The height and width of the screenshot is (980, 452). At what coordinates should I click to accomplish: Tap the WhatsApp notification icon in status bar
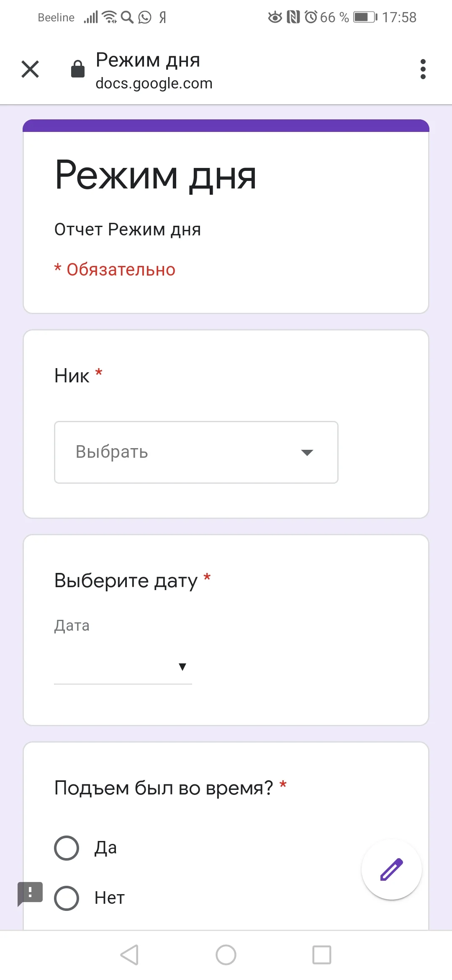coord(145,17)
